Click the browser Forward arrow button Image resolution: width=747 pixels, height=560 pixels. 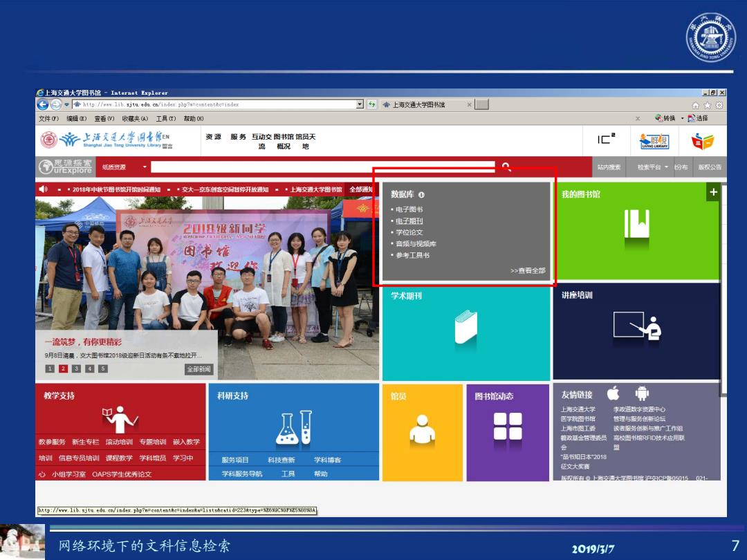tap(56, 104)
